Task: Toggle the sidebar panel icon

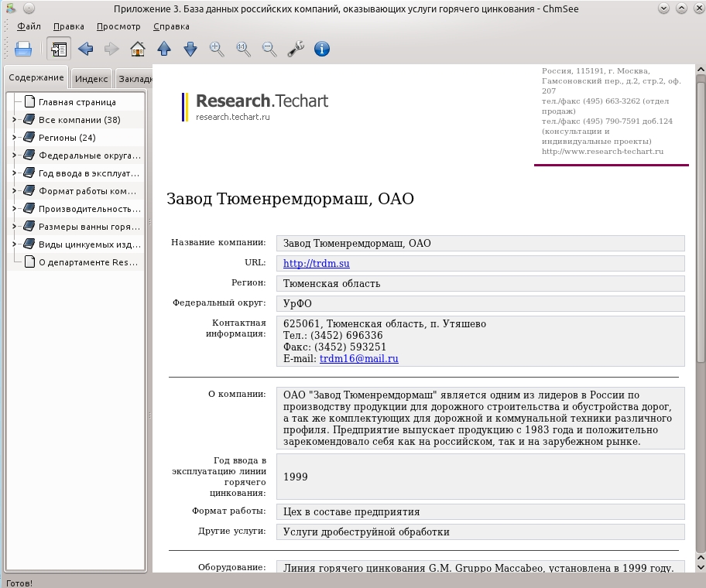Action: (59, 49)
